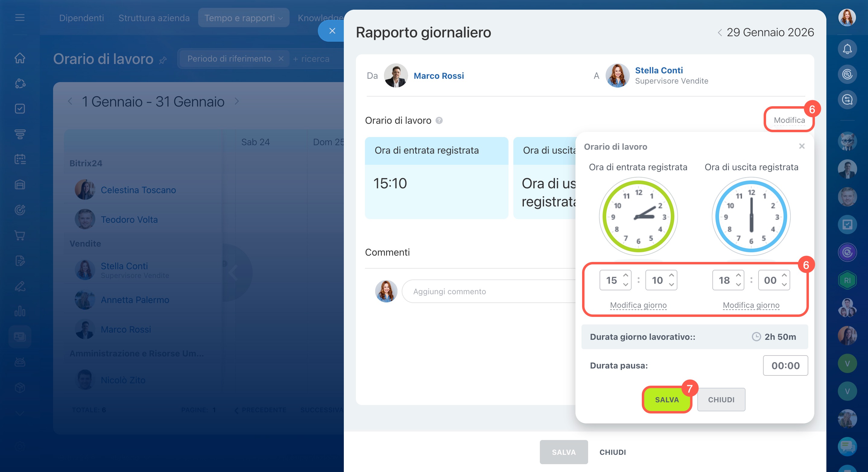Click the help icon beside Orario di lavoro
The height and width of the screenshot is (472, 868).
point(439,120)
